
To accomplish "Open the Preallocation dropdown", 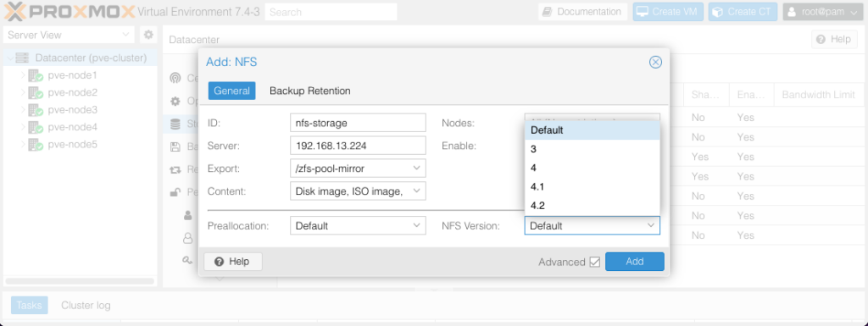I will coord(416,225).
